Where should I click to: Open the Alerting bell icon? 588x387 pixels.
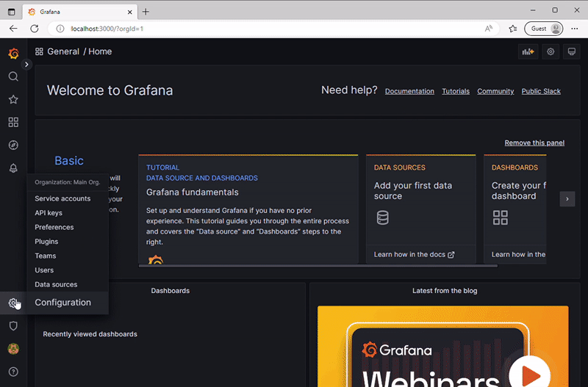click(13, 168)
